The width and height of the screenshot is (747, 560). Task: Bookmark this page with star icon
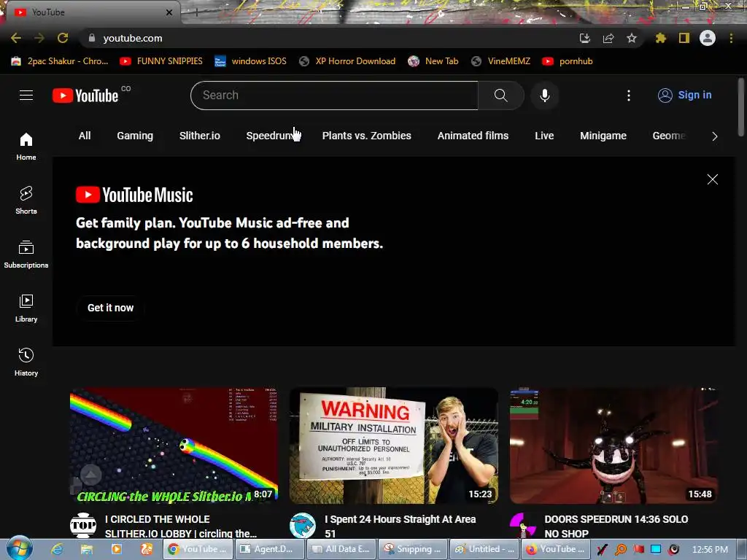[x=631, y=38]
